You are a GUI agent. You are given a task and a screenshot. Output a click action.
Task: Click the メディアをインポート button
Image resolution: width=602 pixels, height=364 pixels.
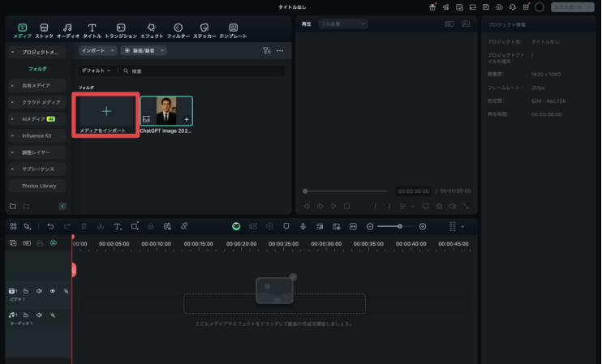106,115
